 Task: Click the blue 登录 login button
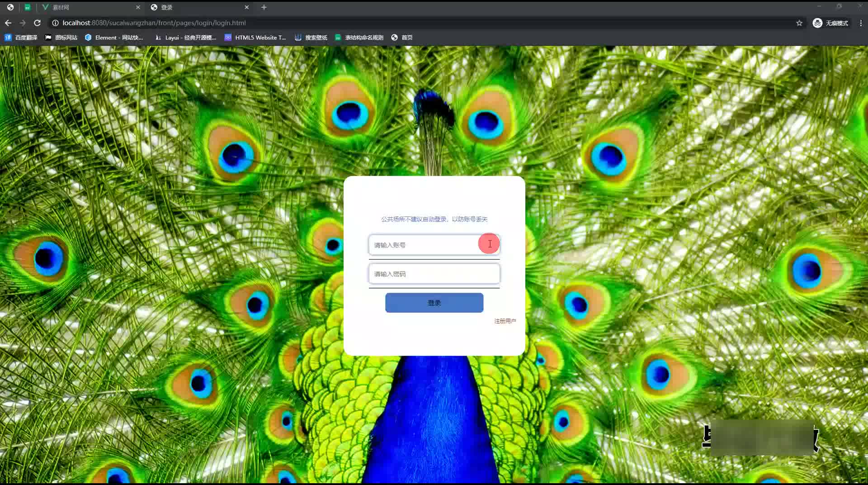click(x=434, y=303)
